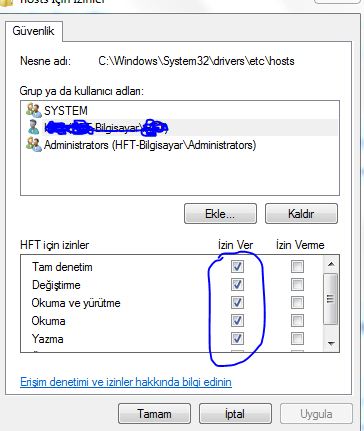The width and height of the screenshot is (364, 431).
Task: Toggle Okuma ve yürütme allow checkbox
Action: click(237, 302)
